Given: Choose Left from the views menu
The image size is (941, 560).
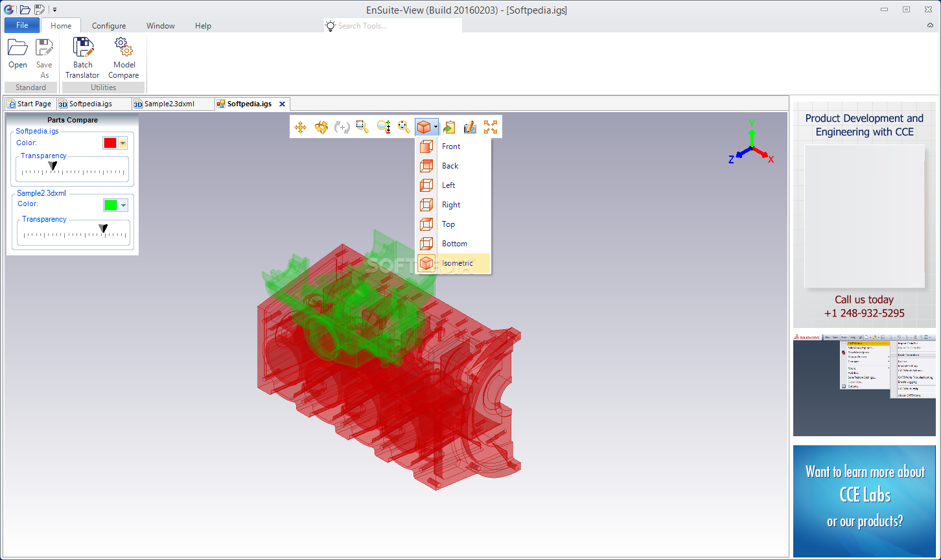Looking at the screenshot, I should point(454,185).
